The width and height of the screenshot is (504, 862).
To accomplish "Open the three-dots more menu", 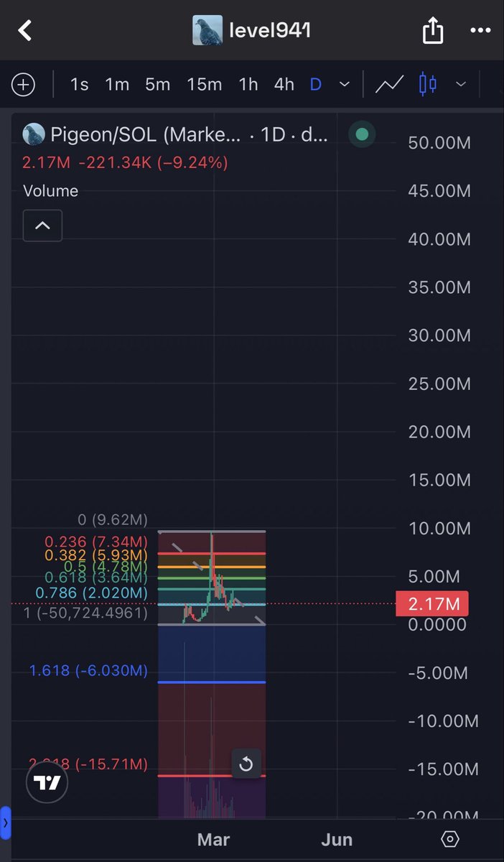I will (x=480, y=31).
